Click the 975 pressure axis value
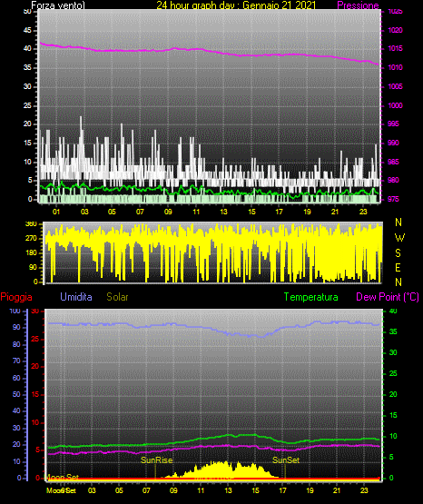Image resolution: width=423 pixels, height=504 pixels. click(x=393, y=199)
